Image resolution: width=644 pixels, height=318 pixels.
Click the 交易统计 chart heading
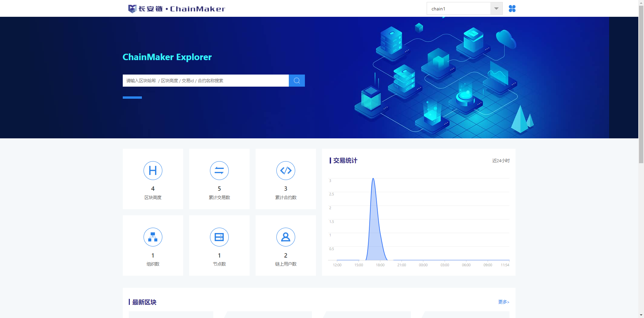(x=345, y=161)
